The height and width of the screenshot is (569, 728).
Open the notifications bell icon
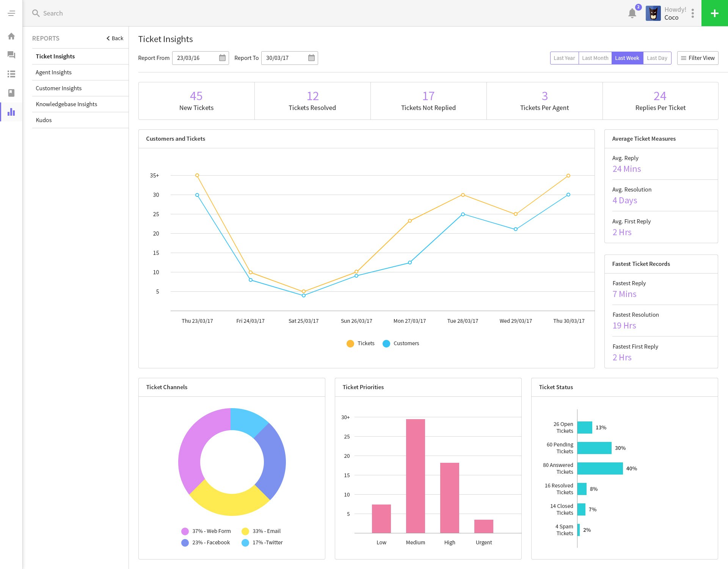[x=632, y=13]
